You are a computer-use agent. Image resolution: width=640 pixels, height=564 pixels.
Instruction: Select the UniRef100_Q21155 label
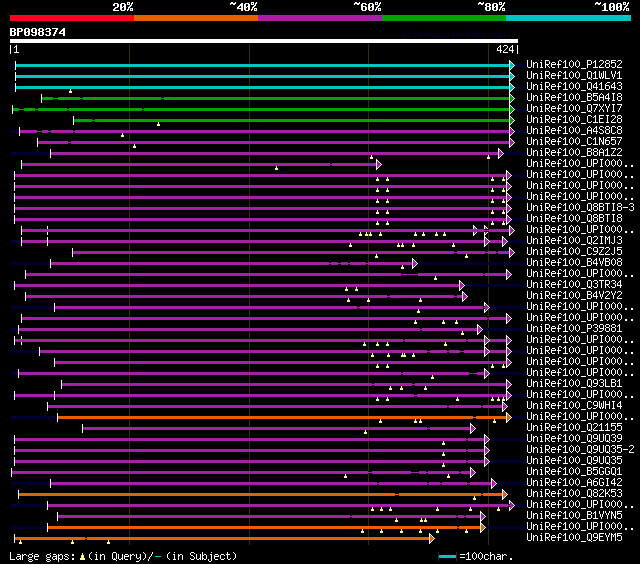pos(574,428)
